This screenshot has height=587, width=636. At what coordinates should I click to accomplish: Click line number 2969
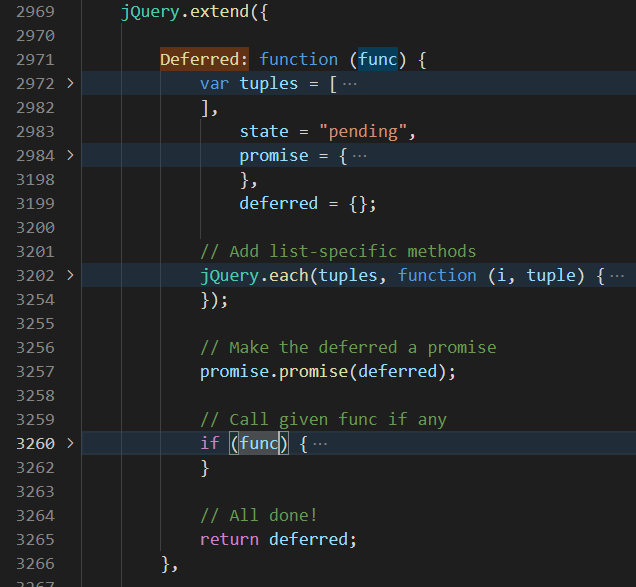coord(35,11)
